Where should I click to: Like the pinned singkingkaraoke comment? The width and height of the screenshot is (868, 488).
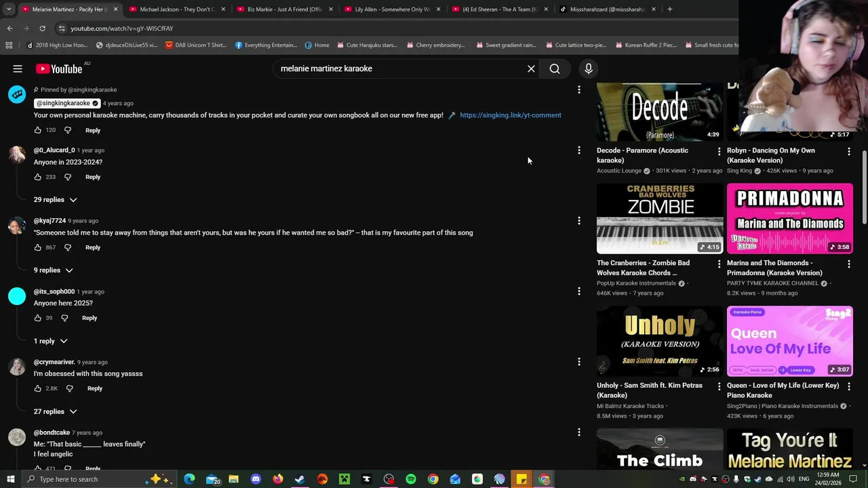pyautogui.click(x=38, y=130)
